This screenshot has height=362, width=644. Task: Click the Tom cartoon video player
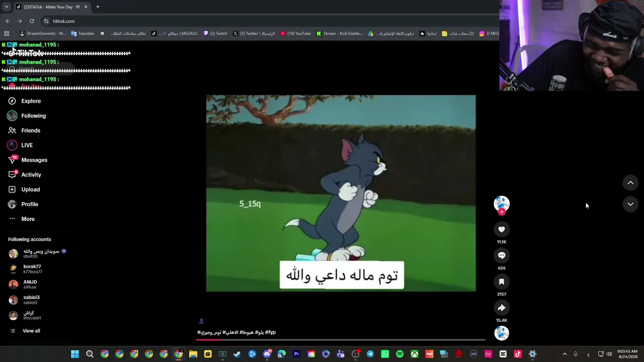click(341, 193)
